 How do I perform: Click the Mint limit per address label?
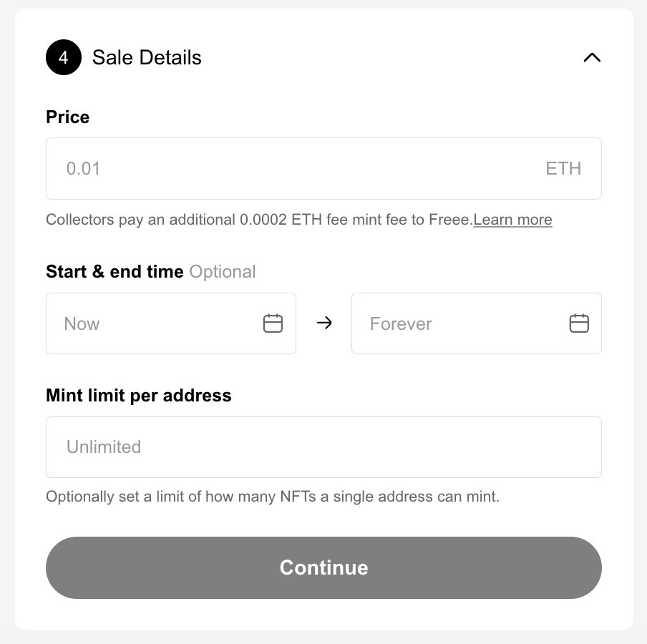(139, 396)
